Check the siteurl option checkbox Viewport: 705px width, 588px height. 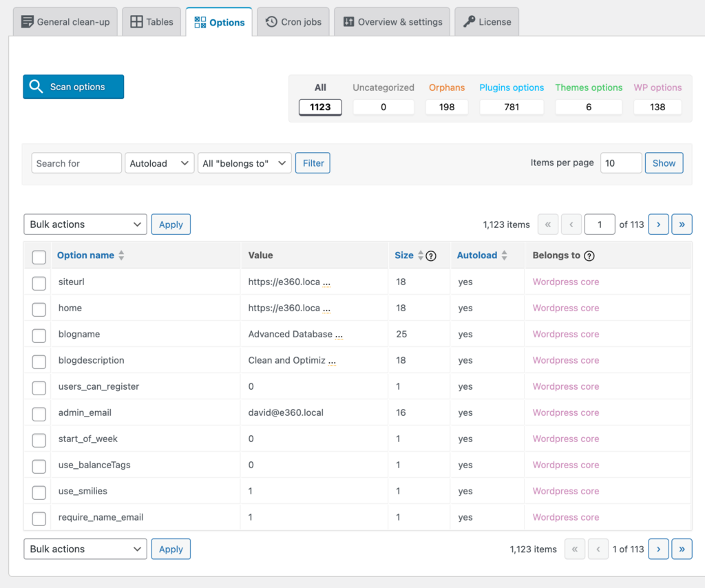39,283
